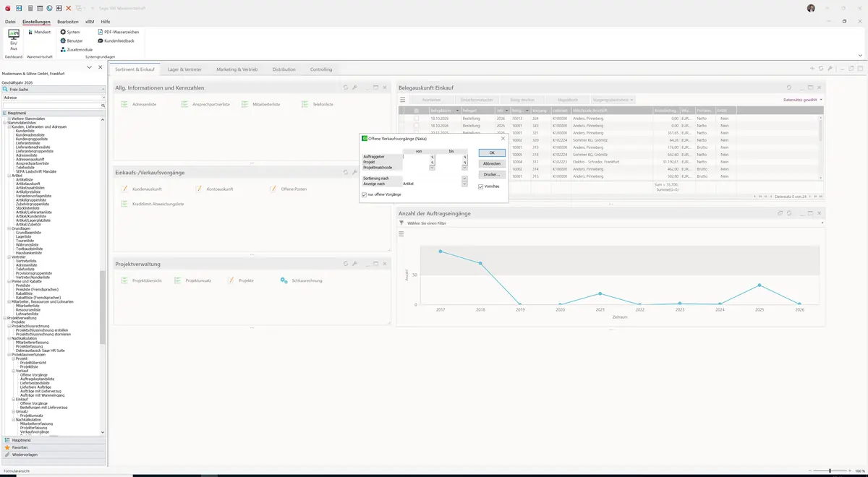Open the Adresse search type dropdown

(103, 97)
